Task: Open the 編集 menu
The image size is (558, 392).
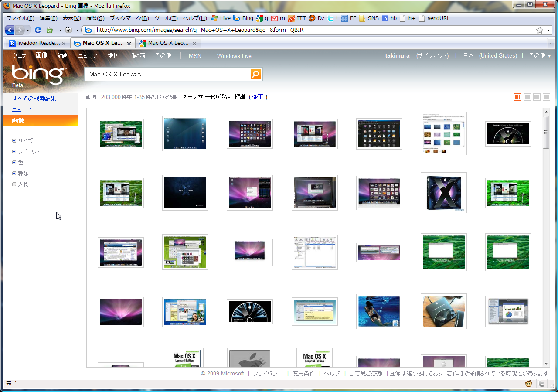Action: pos(48,18)
